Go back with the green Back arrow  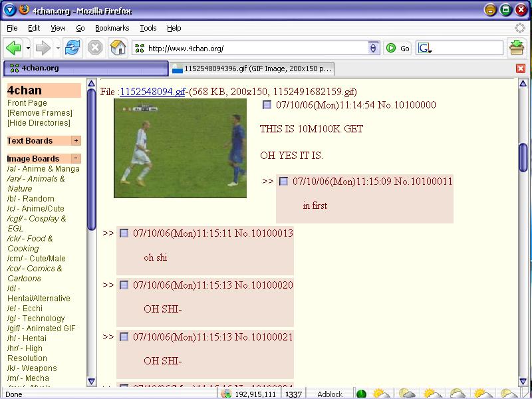pyautogui.click(x=13, y=48)
